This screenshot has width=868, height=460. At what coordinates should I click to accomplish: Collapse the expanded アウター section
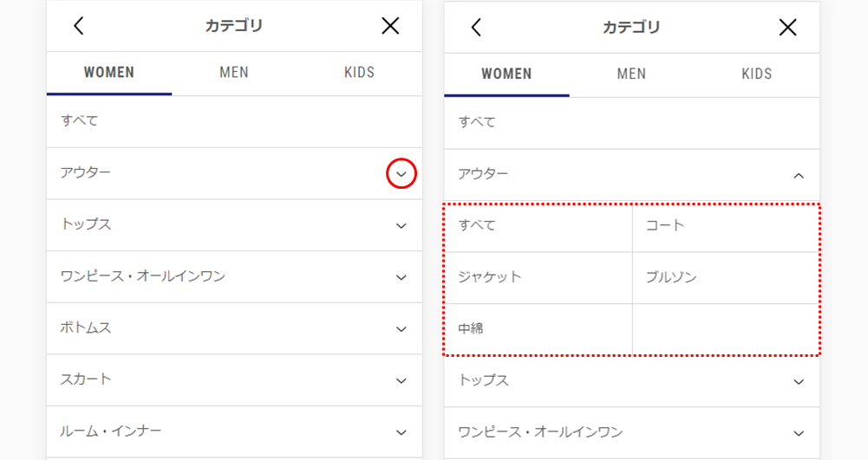click(x=799, y=176)
